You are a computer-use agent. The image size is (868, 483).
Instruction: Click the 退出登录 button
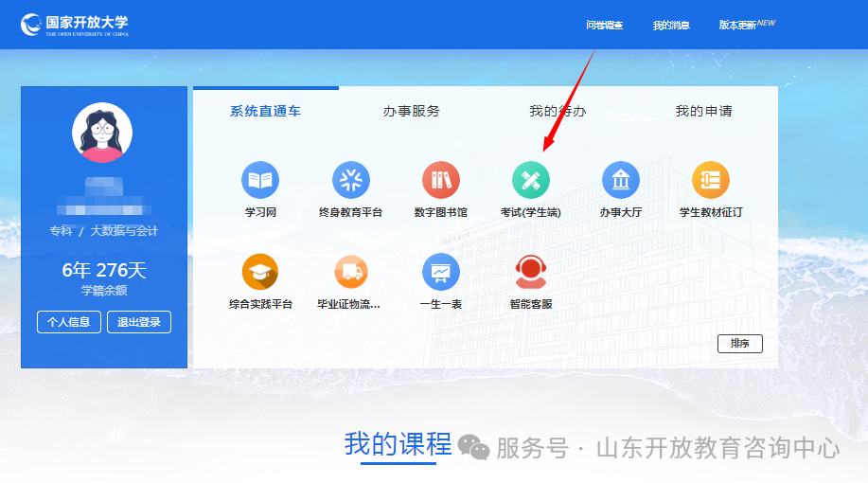139,322
